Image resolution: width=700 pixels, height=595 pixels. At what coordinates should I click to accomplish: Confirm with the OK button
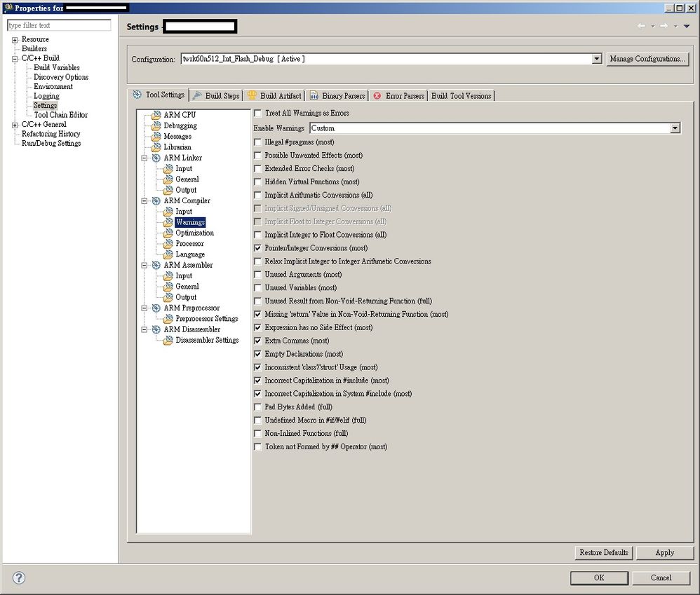(x=599, y=577)
